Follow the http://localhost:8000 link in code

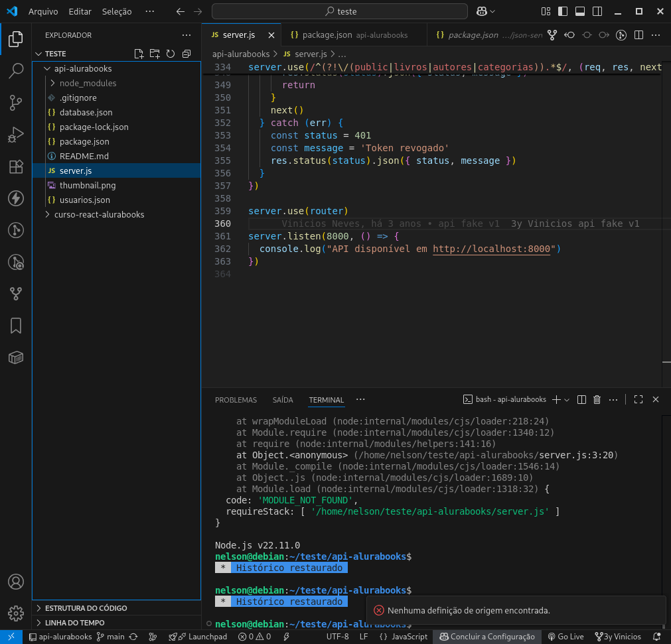491,249
